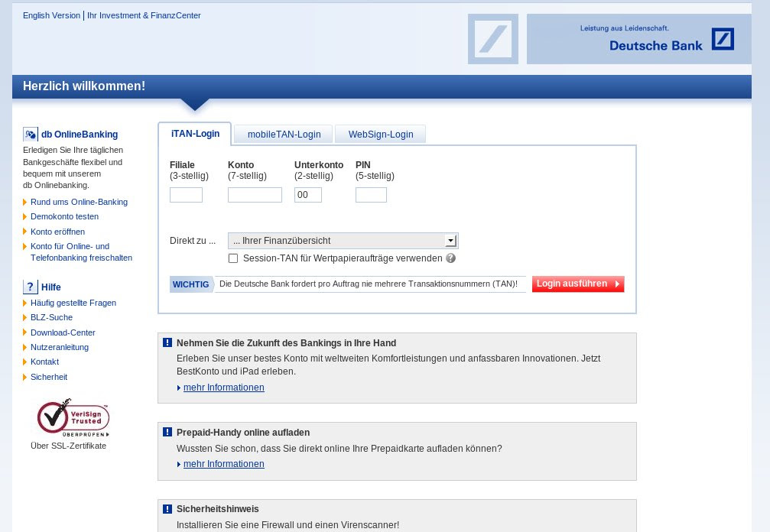This screenshot has width=770, height=532.
Task: Focus the Konto input field
Action: tap(255, 195)
